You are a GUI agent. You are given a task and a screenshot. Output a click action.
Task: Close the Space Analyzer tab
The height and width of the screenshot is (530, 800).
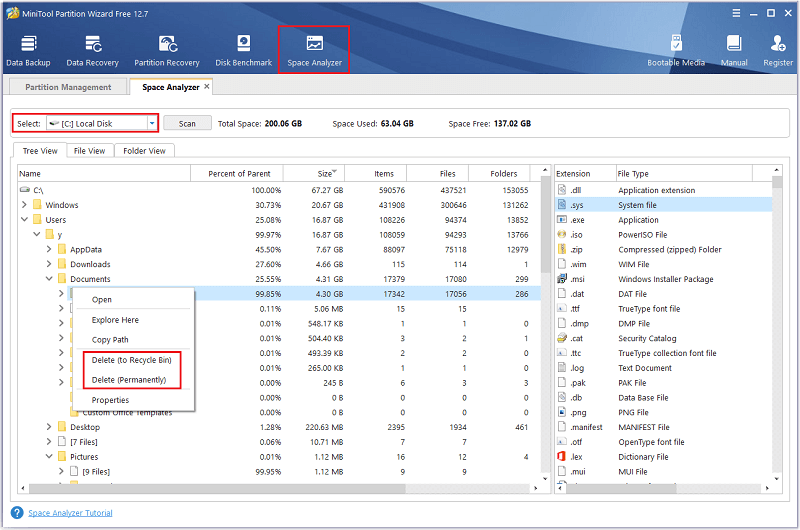pos(207,87)
